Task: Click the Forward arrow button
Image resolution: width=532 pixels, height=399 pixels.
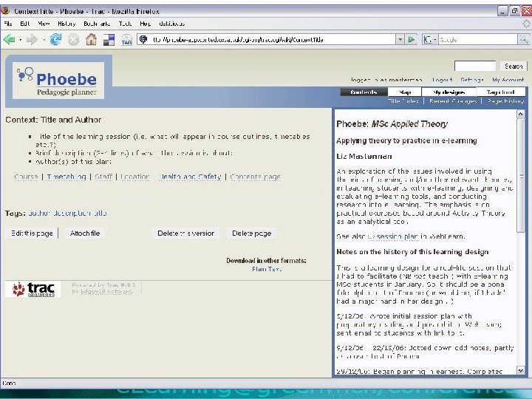Action: point(32,40)
